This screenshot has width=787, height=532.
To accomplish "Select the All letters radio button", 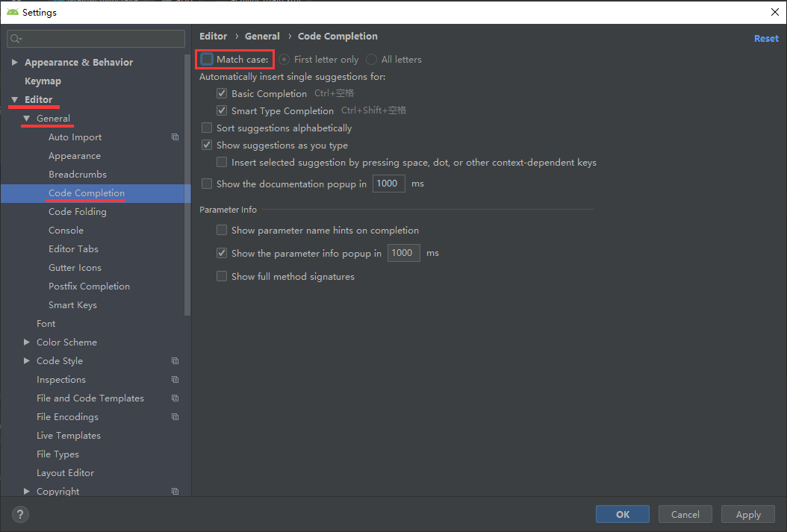I will pos(371,59).
